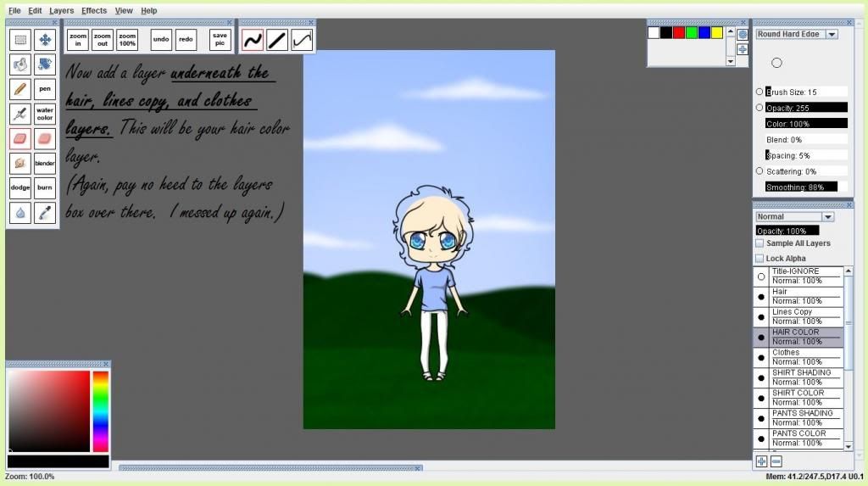Click the add new layer plus icon
The height and width of the screenshot is (486, 868).
[761, 461]
